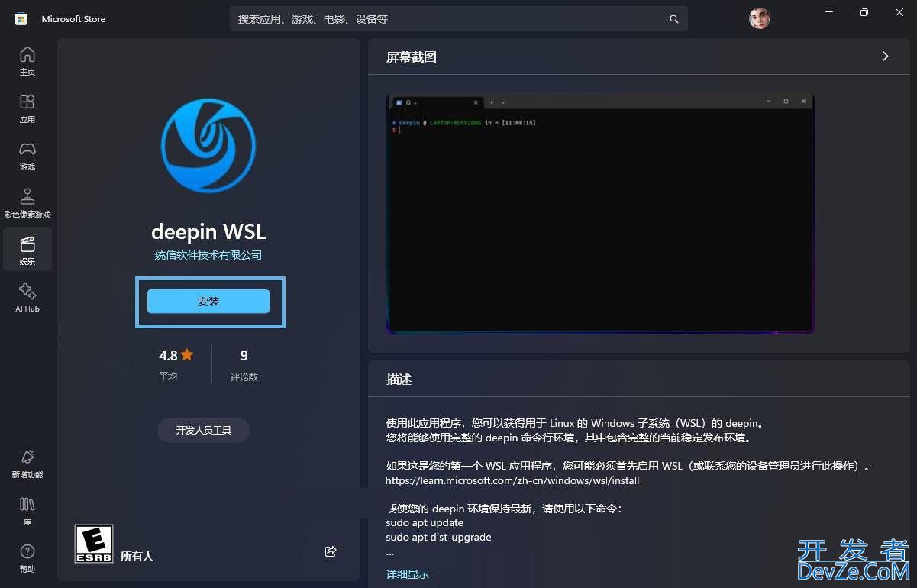The image size is (917, 588).
Task: Click the Microsoft Store title bar icon
Action: click(x=21, y=19)
